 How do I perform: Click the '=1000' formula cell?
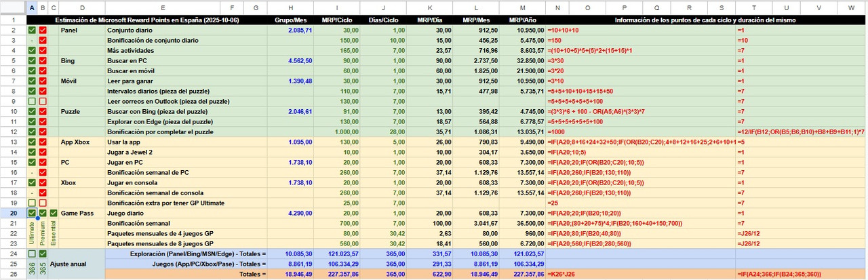[641, 132]
